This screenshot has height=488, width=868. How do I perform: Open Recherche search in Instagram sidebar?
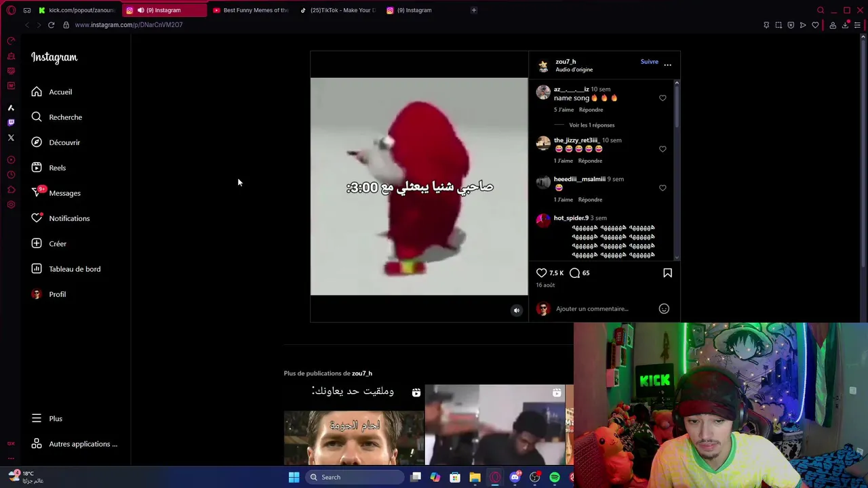(x=56, y=117)
